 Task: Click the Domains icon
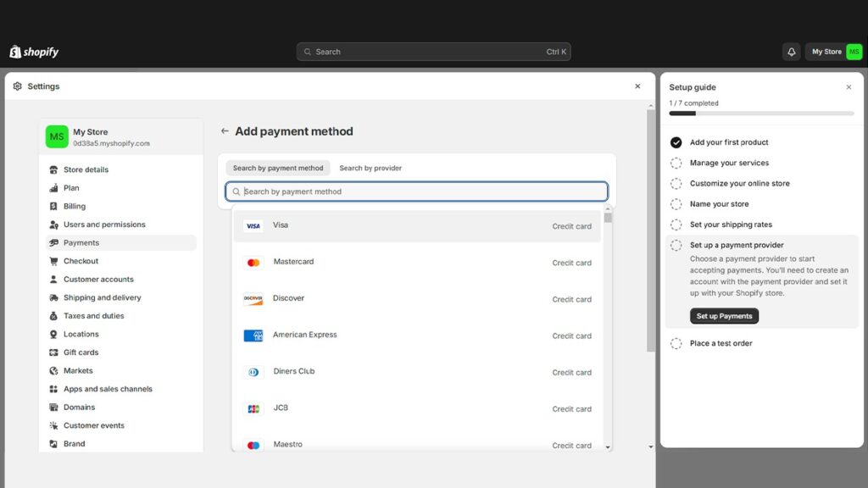[x=53, y=407]
